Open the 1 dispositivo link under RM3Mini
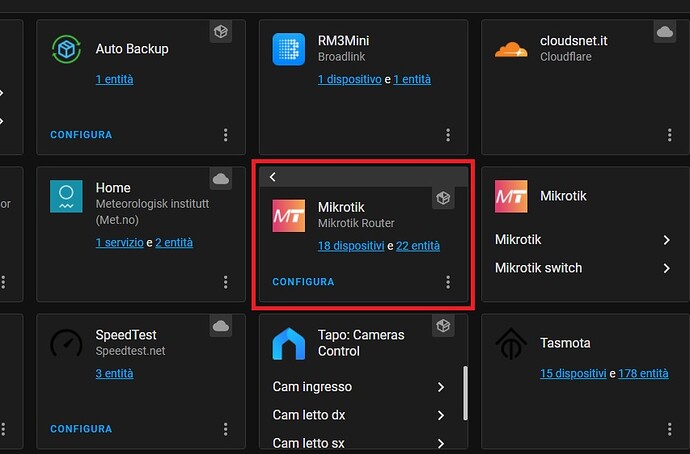This screenshot has height=454, width=690. (x=350, y=79)
